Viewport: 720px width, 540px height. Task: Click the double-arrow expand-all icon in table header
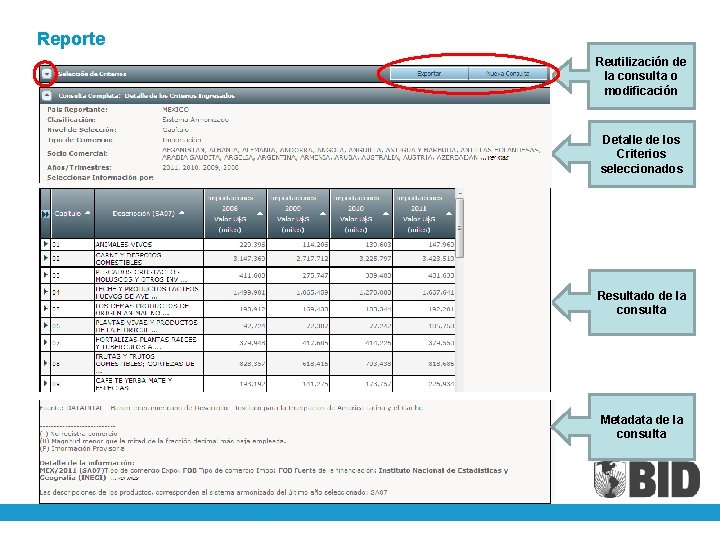(45, 214)
